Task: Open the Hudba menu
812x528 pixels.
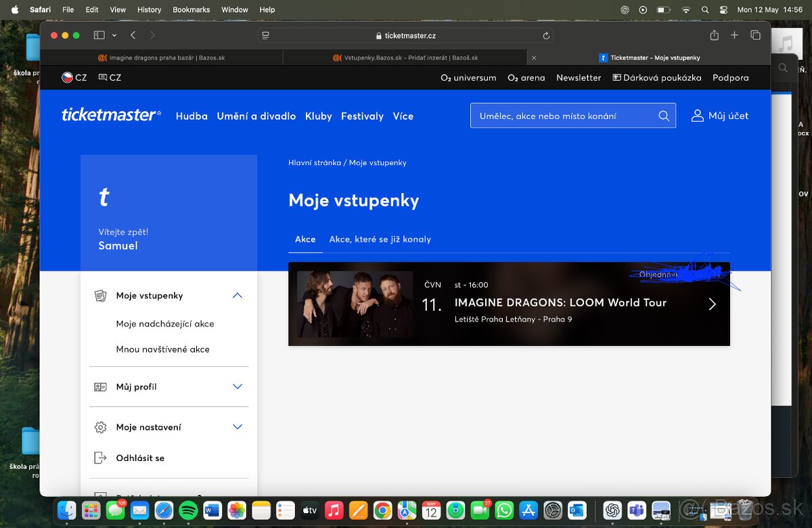Action: pyautogui.click(x=191, y=116)
